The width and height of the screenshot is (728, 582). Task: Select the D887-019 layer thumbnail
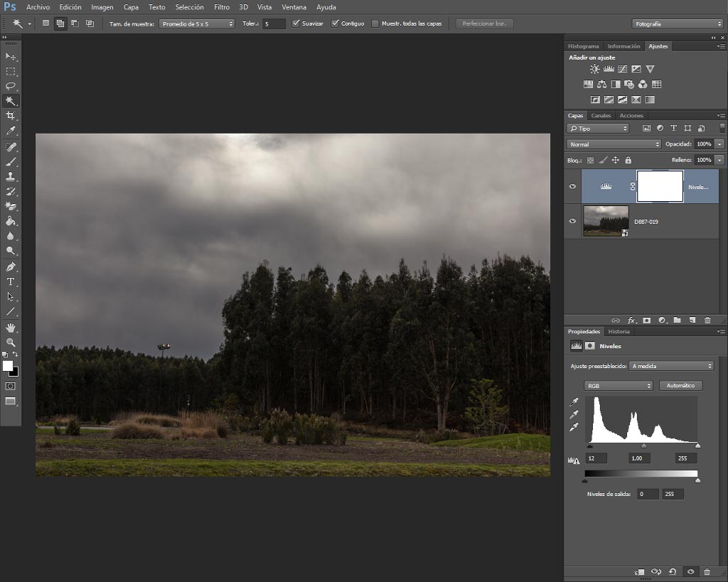tap(606, 222)
